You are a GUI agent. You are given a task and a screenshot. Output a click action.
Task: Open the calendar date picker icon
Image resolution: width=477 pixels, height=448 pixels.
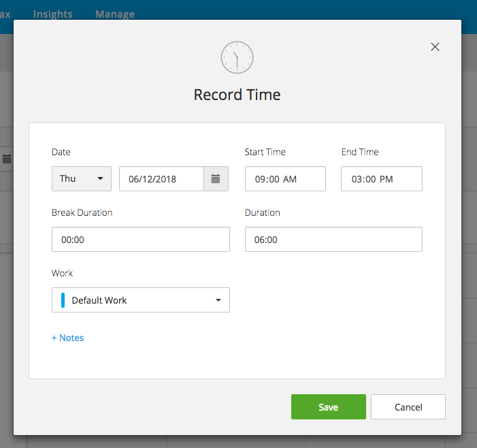[x=216, y=178]
